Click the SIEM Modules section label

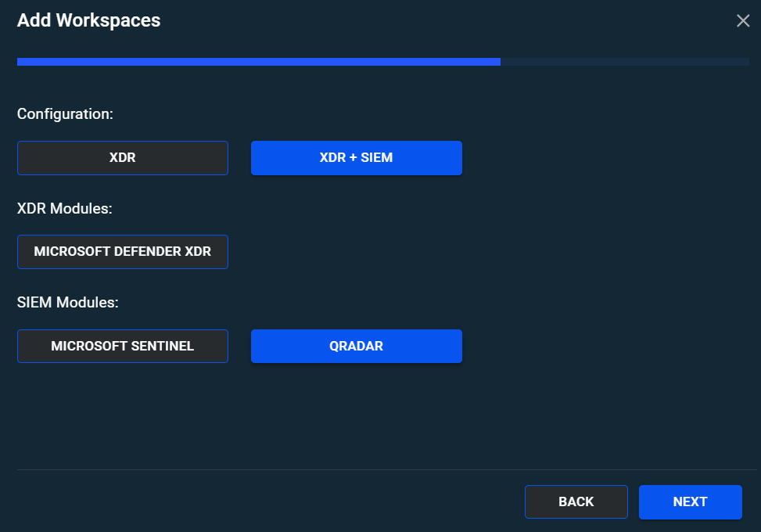pos(68,302)
